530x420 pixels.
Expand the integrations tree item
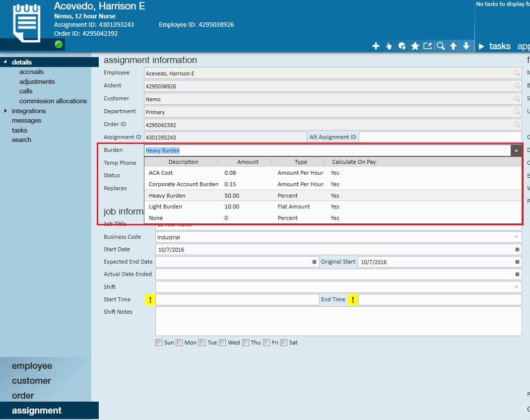click(x=5, y=111)
